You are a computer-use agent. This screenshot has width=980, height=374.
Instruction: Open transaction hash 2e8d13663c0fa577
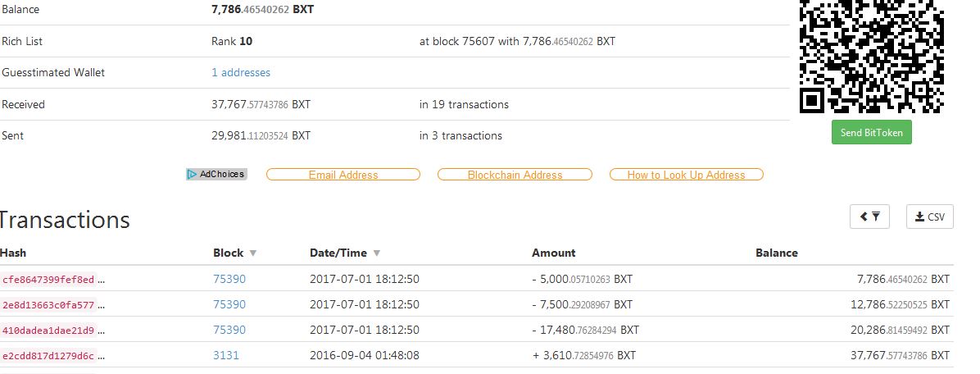[x=48, y=304]
